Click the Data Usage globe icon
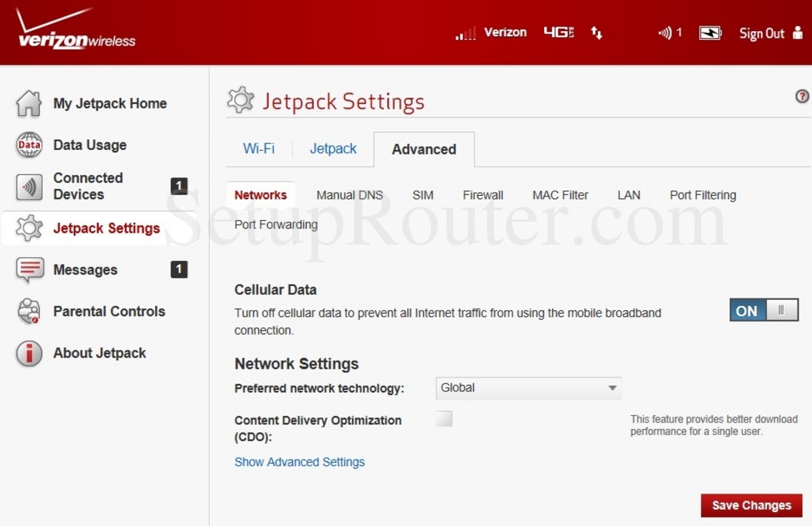This screenshot has height=526, width=812. click(x=28, y=145)
